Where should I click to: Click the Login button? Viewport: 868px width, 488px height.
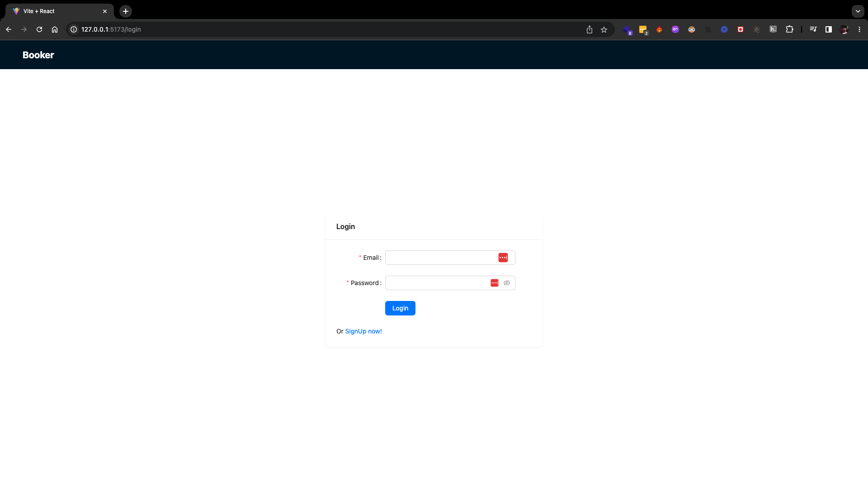click(400, 308)
